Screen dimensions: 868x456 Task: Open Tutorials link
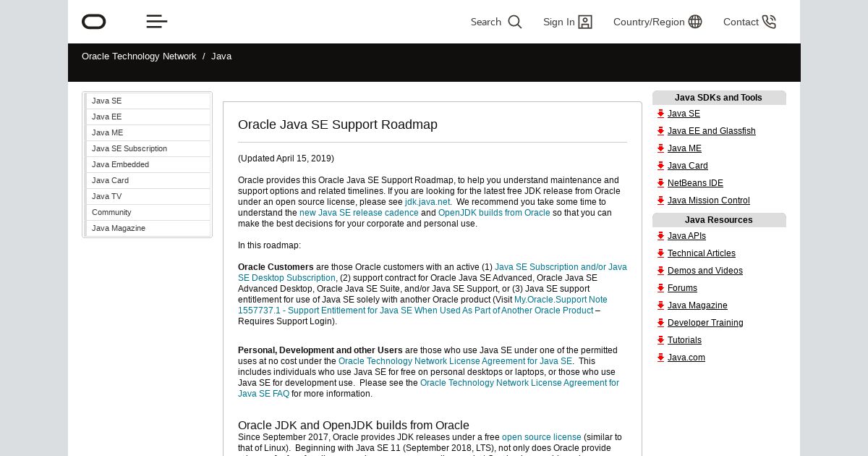(x=684, y=340)
